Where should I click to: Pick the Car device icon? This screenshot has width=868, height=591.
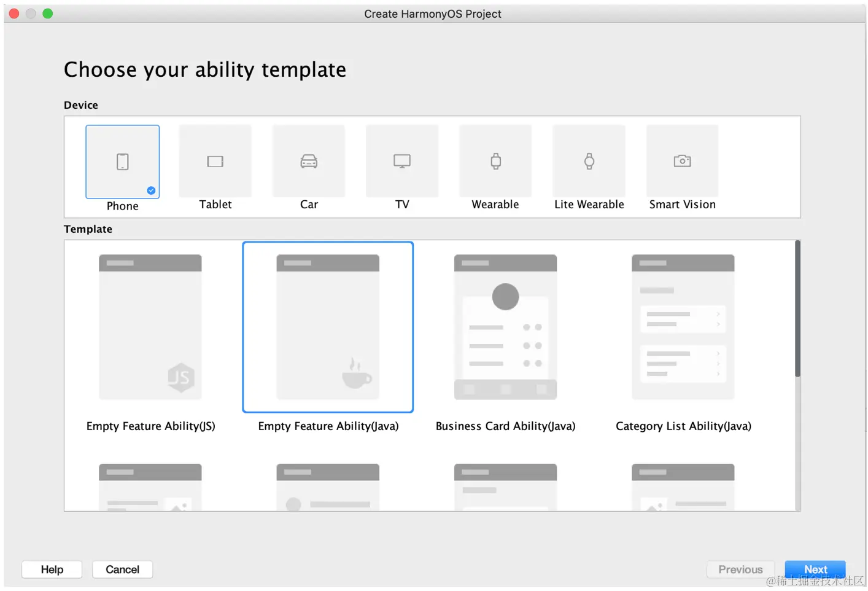[x=309, y=161]
